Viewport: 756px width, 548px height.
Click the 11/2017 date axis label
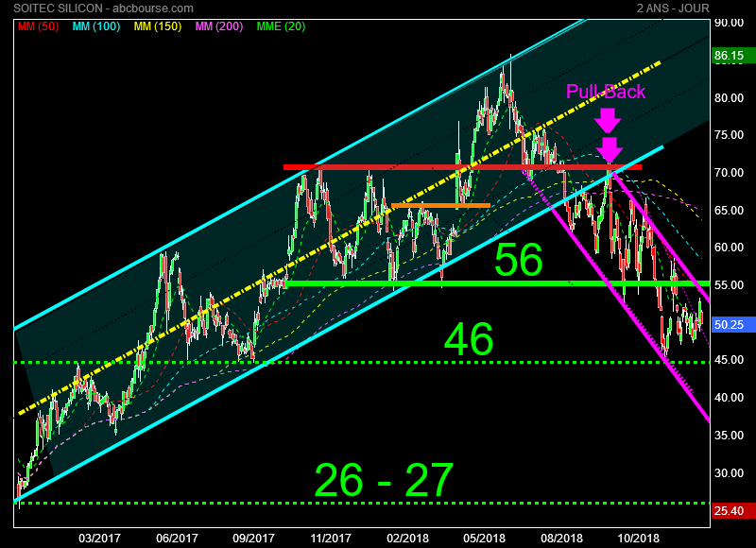tap(331, 539)
